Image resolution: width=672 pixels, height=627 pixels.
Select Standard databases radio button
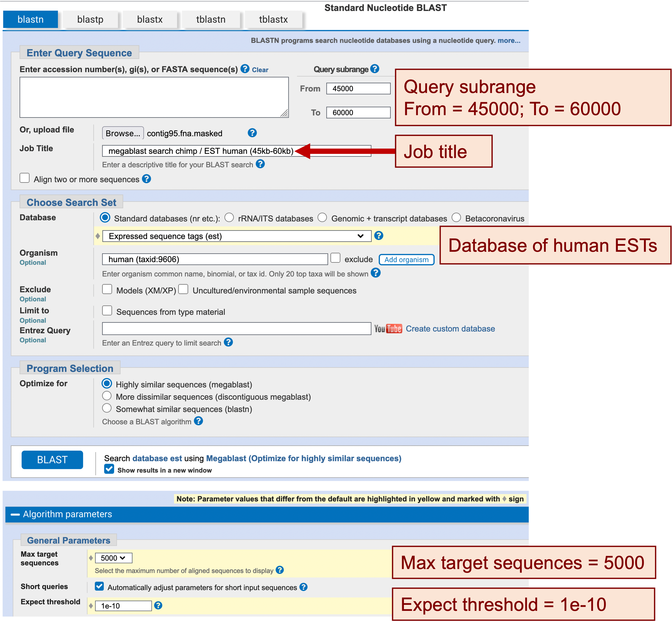(105, 217)
